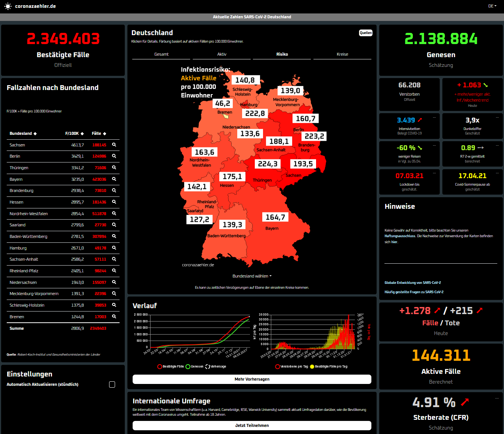Toggle the yellow 'Bestätigte Fälle pro Tag' legend swatch
This screenshot has width=504, height=434.
click(312, 367)
